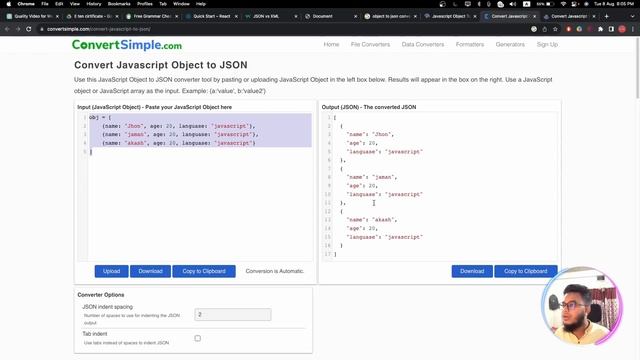The image size is (640, 360).
Task: Open the Chrome File menu
Action: coord(45,4)
